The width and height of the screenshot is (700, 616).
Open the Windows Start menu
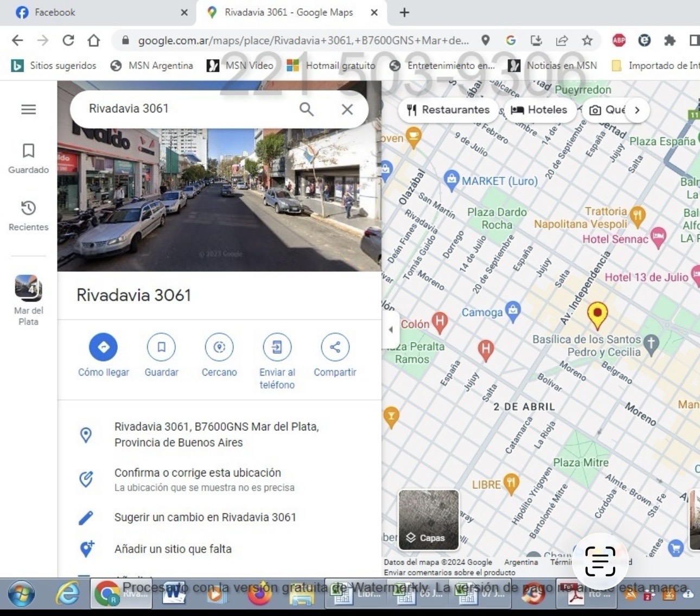pos(22,594)
